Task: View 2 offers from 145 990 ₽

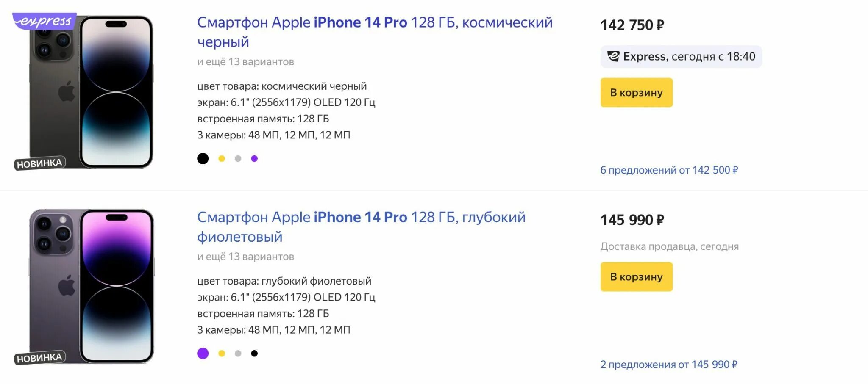Action: point(668,365)
